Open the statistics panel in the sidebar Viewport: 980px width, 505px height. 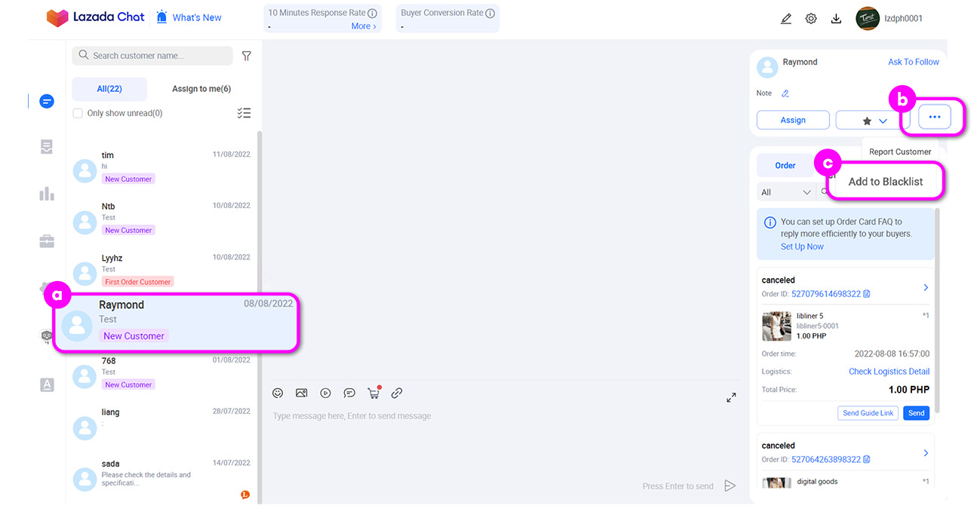(x=46, y=194)
